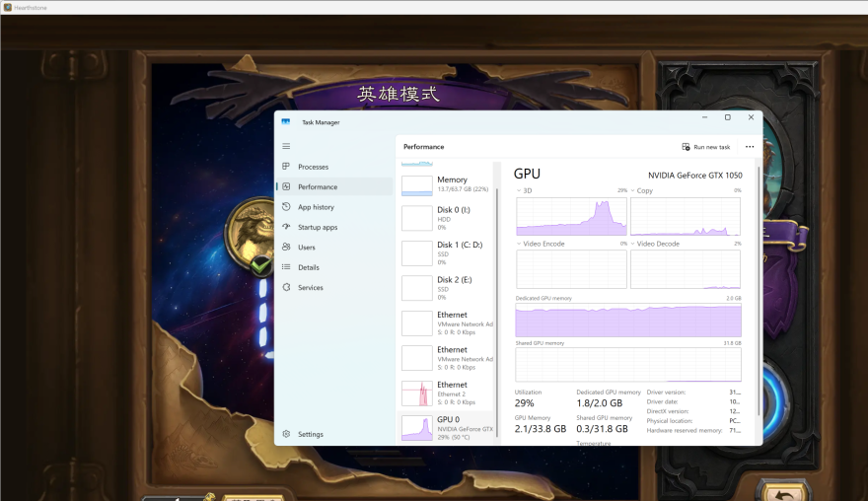Click the Startup apps icon
The height and width of the screenshot is (501, 868).
[x=286, y=227]
